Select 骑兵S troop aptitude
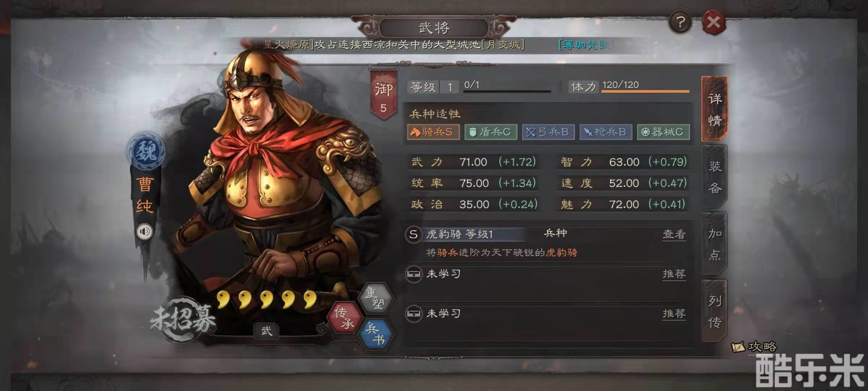The image size is (868, 391). 433,132
